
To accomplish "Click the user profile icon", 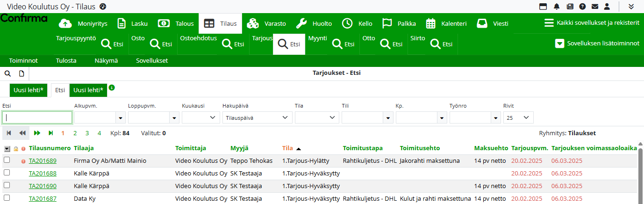I will pos(607,7).
